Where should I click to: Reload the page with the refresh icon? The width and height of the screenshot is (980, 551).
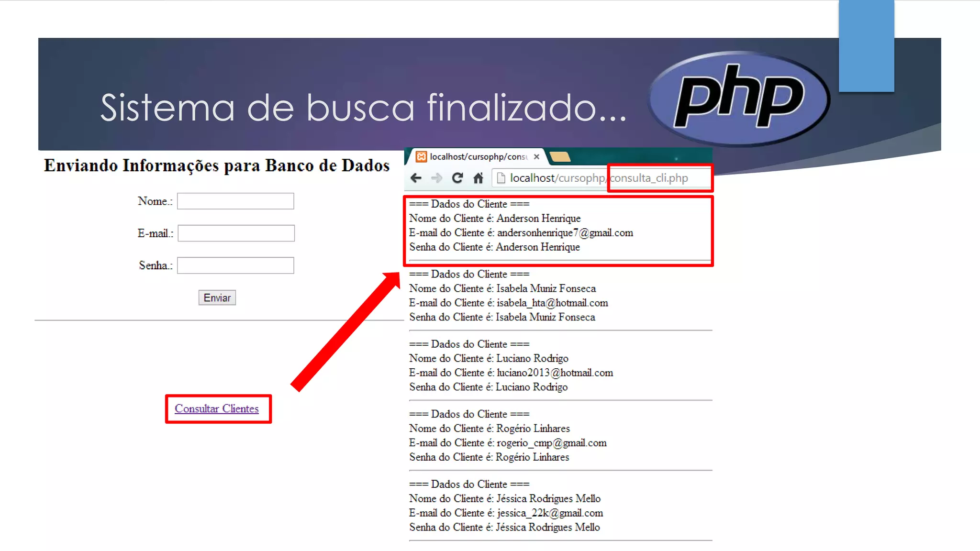[x=457, y=178]
